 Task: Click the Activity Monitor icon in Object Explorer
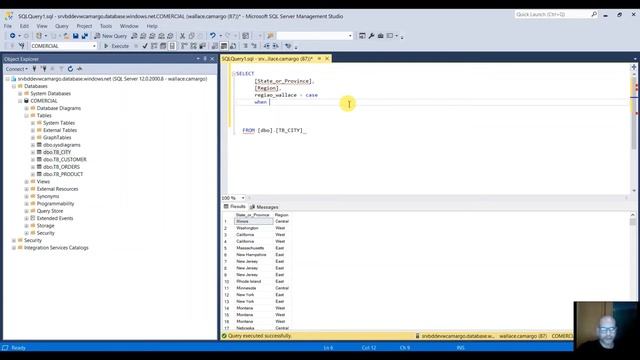[x=80, y=69]
